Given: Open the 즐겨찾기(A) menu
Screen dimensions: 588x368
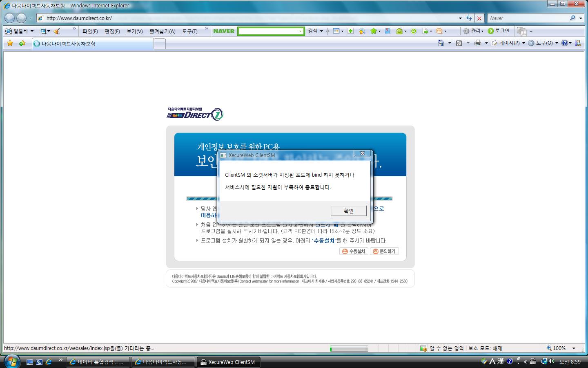Looking at the screenshot, I should tap(162, 31).
